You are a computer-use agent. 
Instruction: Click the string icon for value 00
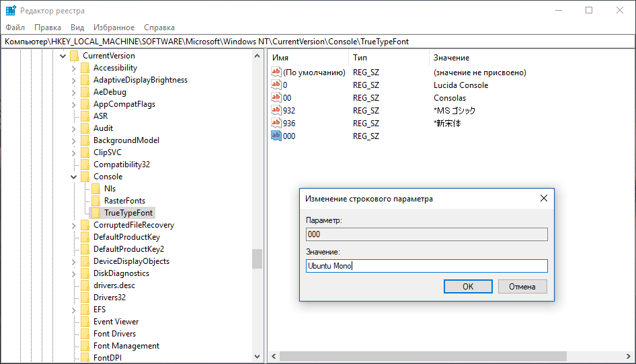coord(276,97)
